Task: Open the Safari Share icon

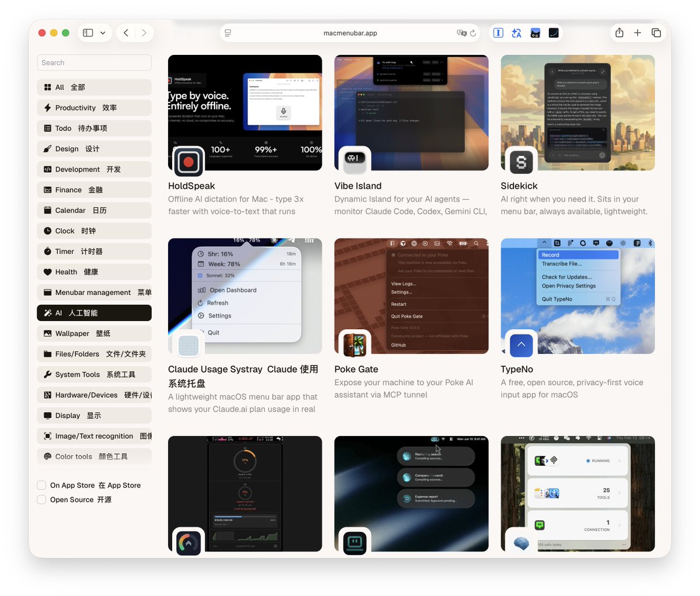Action: (619, 33)
